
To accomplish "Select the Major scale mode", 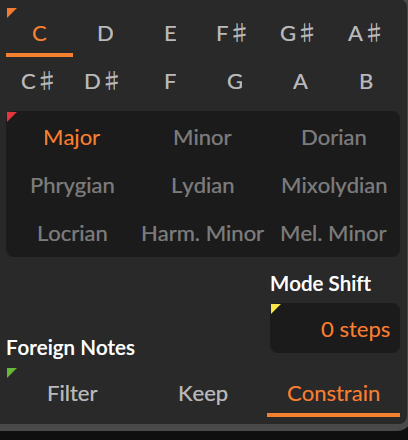I will [x=72, y=138].
